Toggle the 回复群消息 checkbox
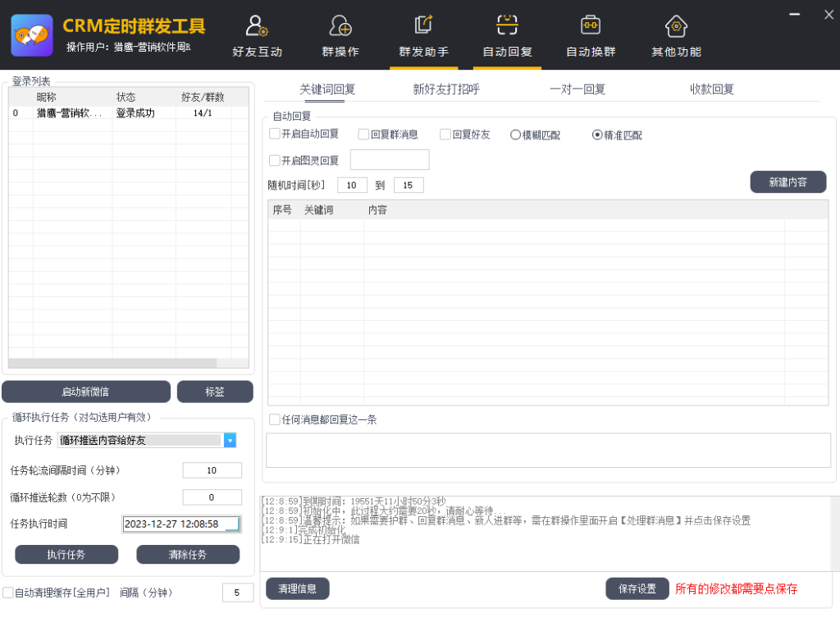Screen dimensions: 840x618 pyautogui.click(x=364, y=135)
